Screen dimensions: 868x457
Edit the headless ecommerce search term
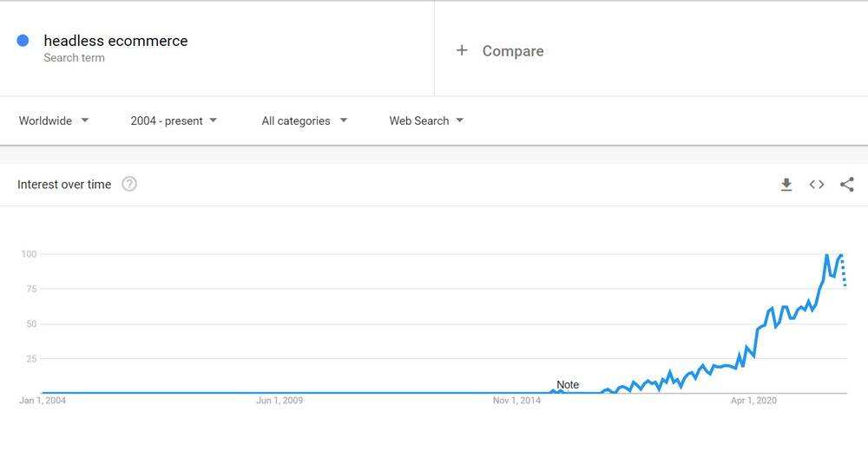(x=115, y=41)
